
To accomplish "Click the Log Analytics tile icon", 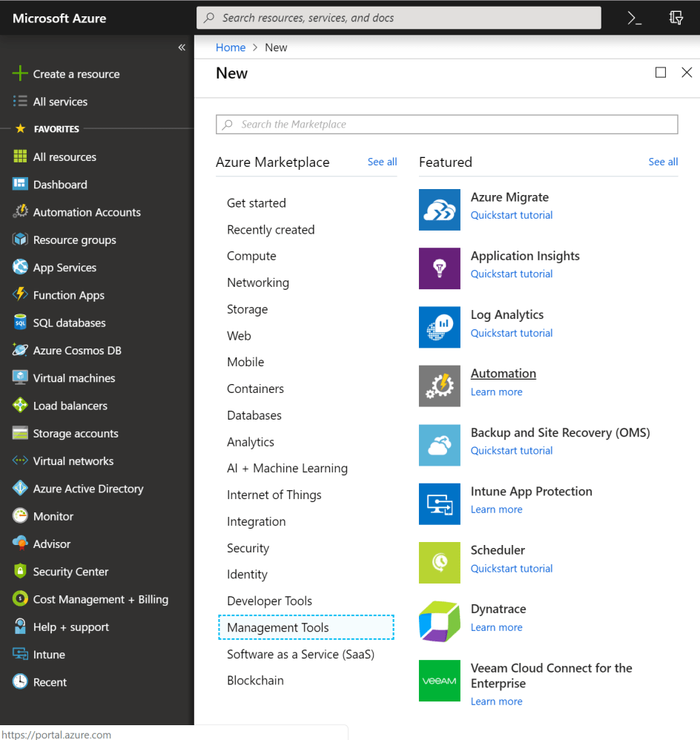I will (439, 327).
